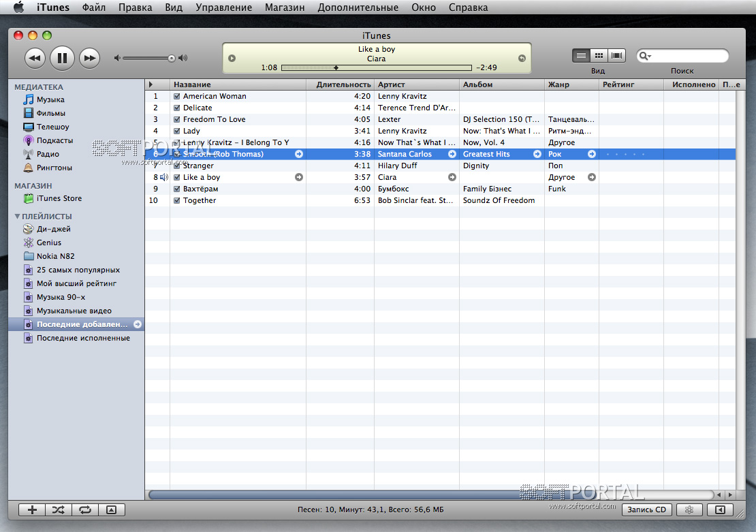
Task: Toggle repeat button
Action: [x=85, y=510]
